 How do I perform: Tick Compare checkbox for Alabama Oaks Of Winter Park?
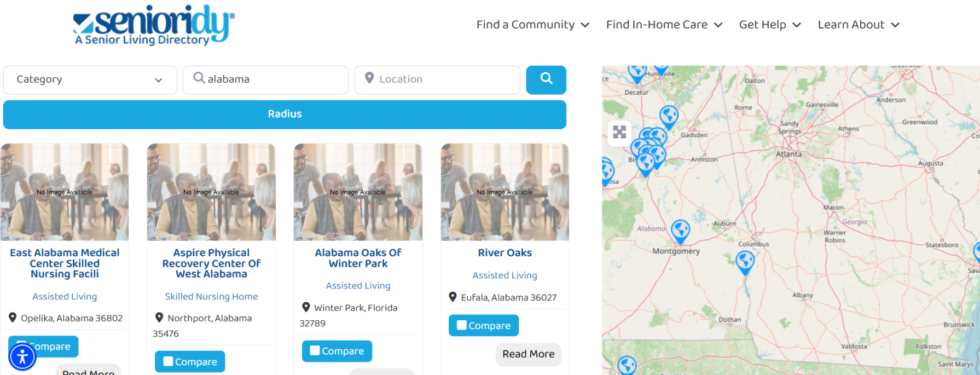tap(315, 350)
